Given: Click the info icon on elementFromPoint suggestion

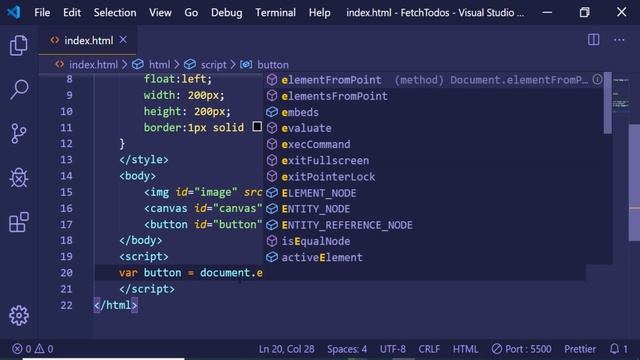Looking at the screenshot, I should click(x=597, y=80).
